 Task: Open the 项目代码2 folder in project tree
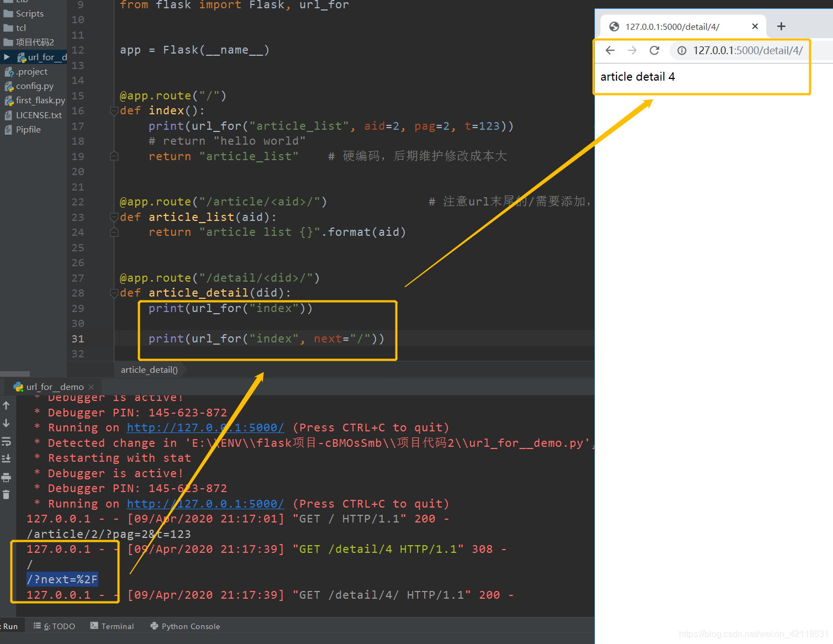tap(29, 42)
